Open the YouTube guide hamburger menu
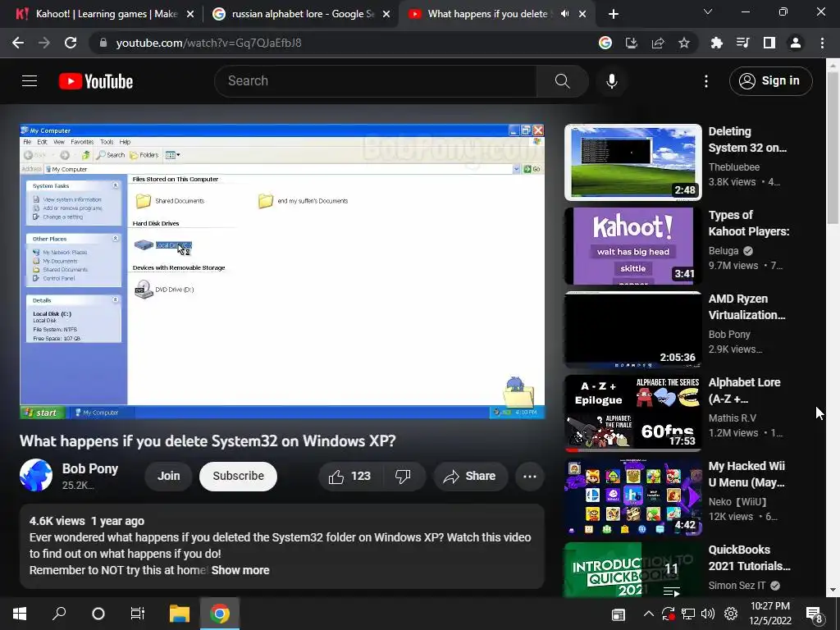Screen dimensions: 840x630 [30, 81]
